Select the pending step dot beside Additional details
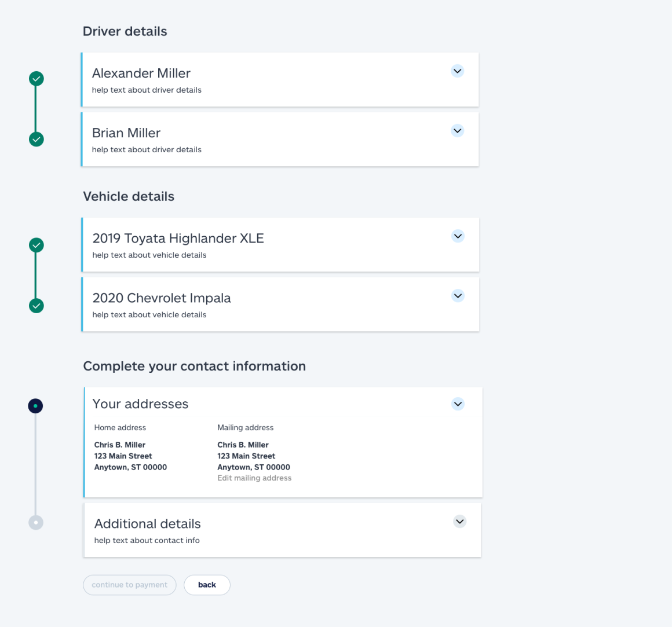 coord(36,522)
